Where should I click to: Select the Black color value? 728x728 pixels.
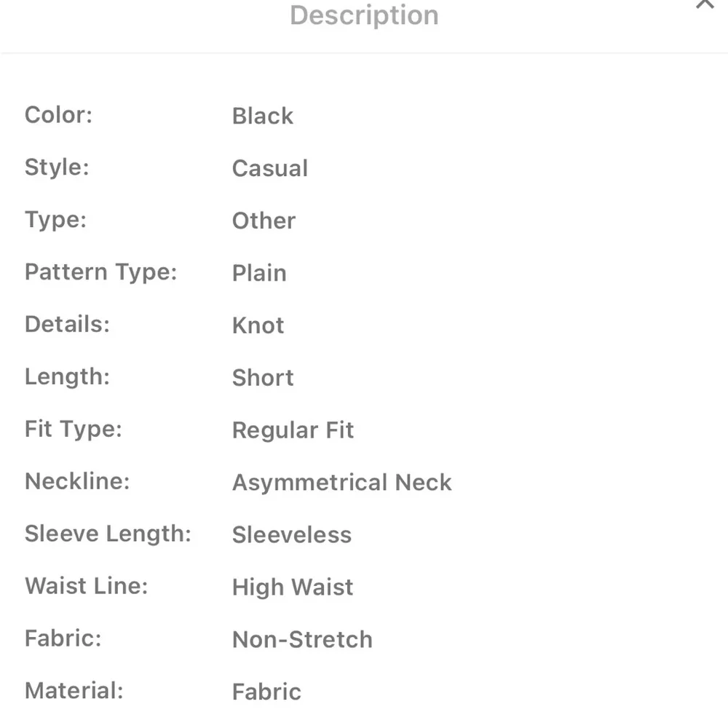263,116
